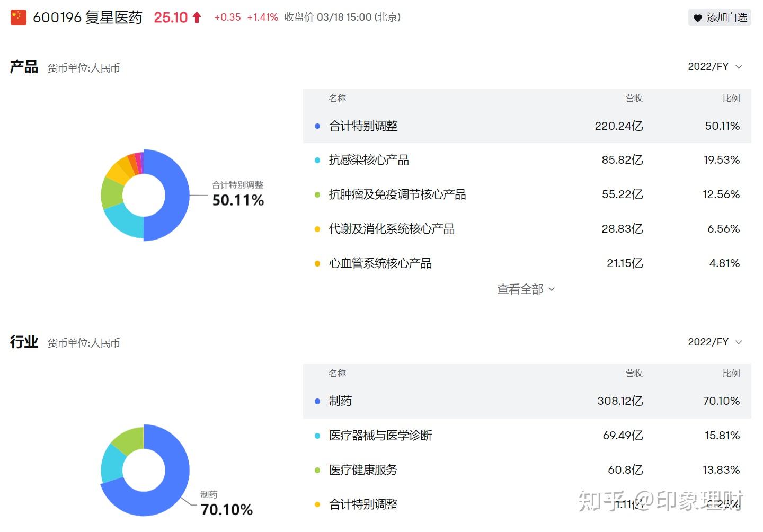Click the blue dot beside 制药

click(317, 402)
